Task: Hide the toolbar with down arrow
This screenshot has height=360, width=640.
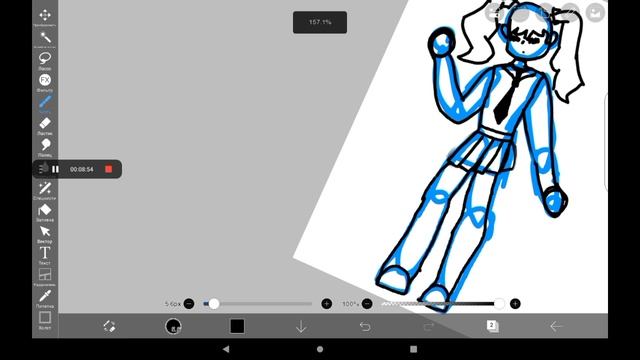Action: pyautogui.click(x=301, y=327)
